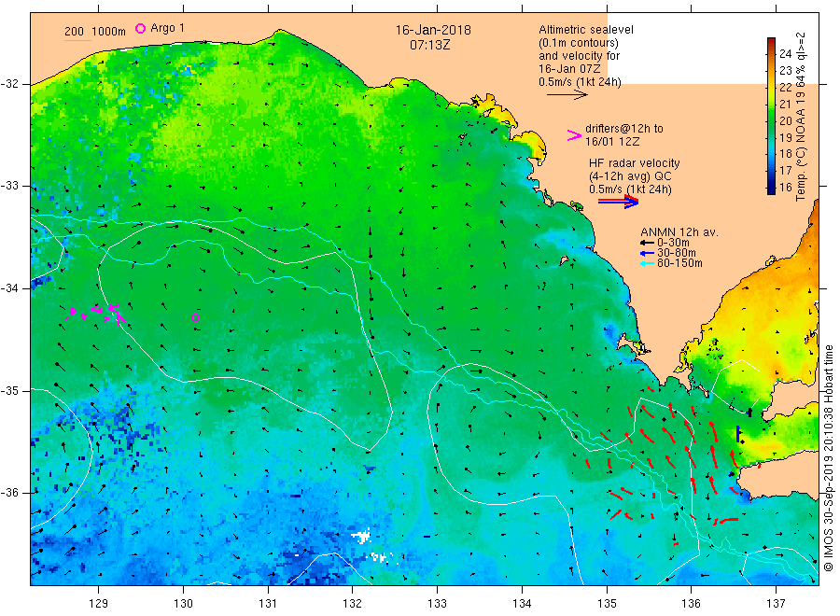The width and height of the screenshot is (840, 616).
Task: Click the black altimetric velocity legend arrow
Action: click(x=567, y=95)
